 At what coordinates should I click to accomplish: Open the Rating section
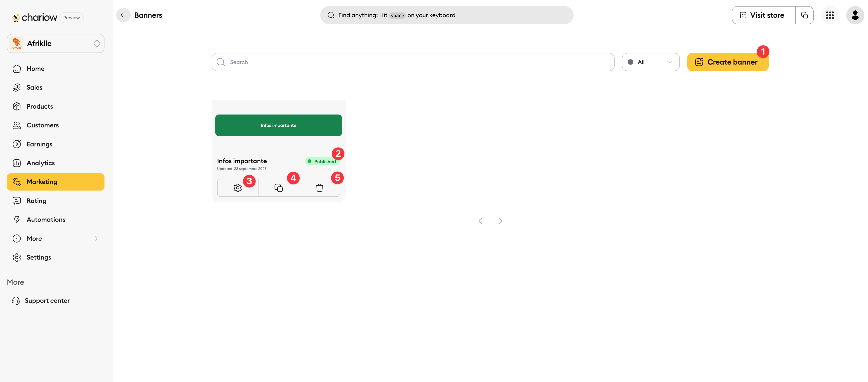tap(56, 201)
